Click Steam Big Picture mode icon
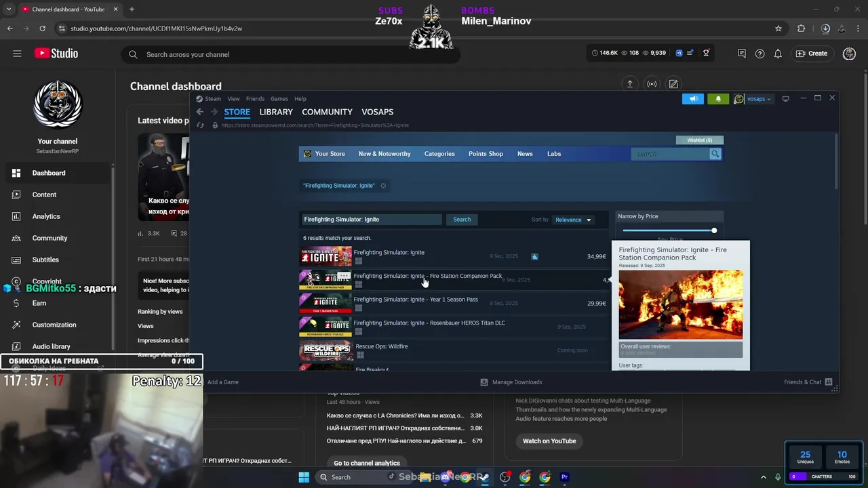 tap(786, 99)
